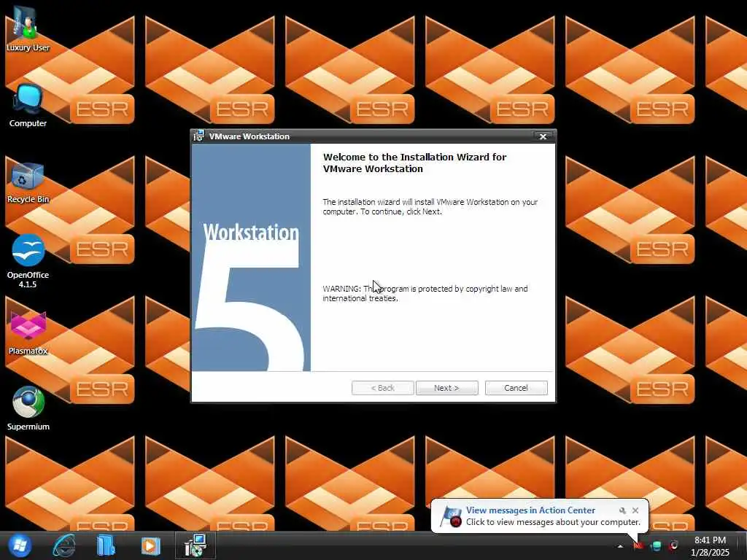Click the copyright WARNING text

pos(425,293)
